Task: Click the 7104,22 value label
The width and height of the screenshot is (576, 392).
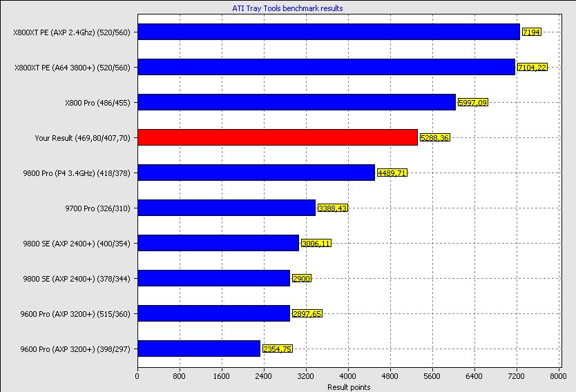Action: pos(532,67)
